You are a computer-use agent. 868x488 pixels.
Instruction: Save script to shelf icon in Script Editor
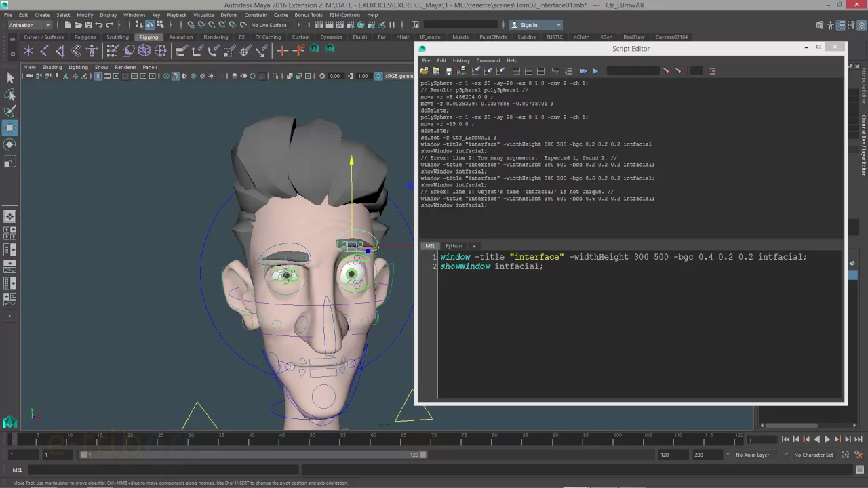coord(461,70)
